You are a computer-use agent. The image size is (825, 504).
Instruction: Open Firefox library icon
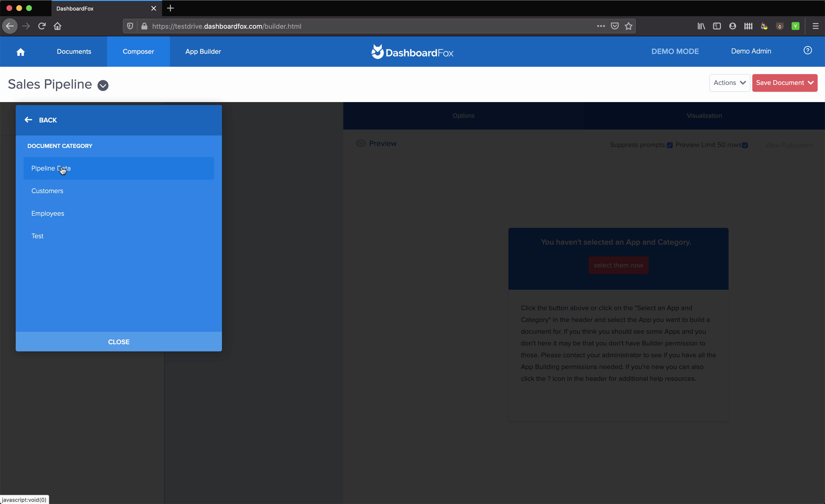click(701, 26)
